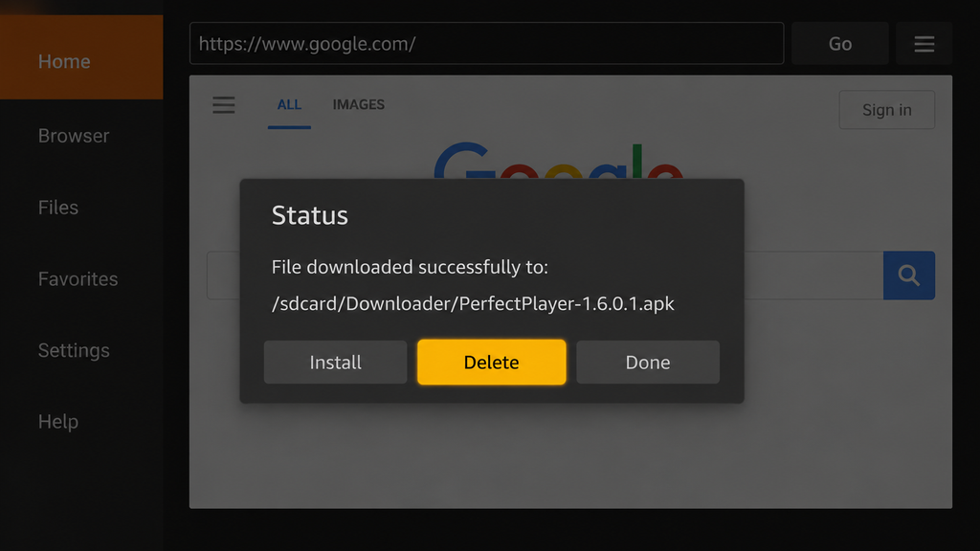
Task: Click the 'File downloaded successfully to:' message
Action: 410,268
